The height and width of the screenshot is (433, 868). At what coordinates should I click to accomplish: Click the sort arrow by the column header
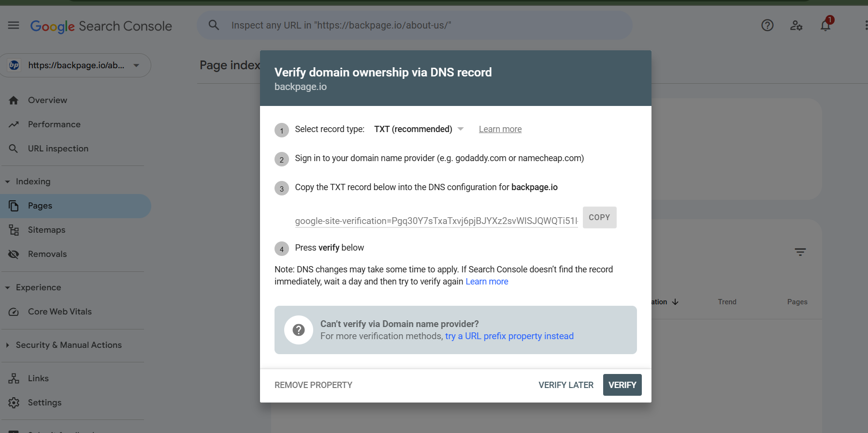675,302
